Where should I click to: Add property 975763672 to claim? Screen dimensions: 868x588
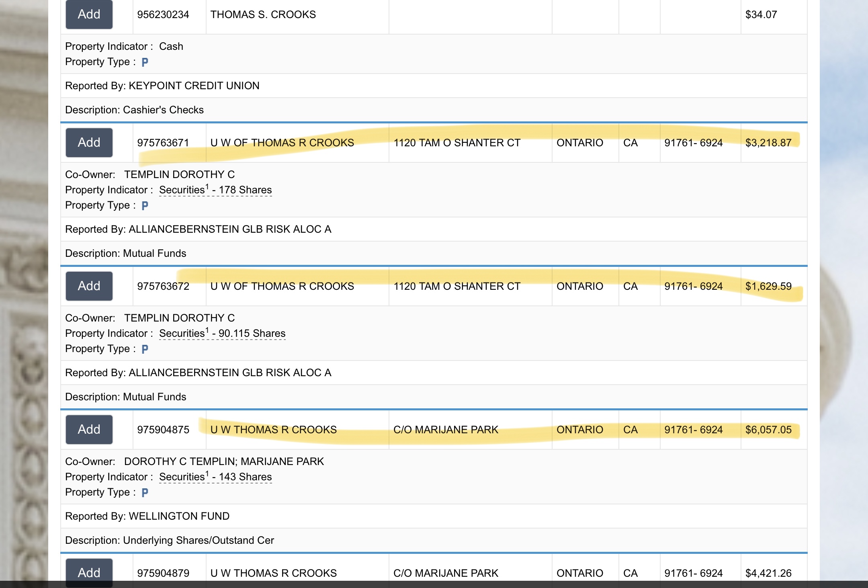(89, 286)
